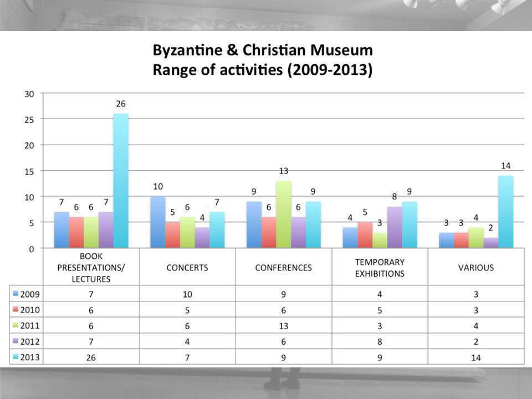Click the 2013 Various bar valued 14
The image size is (532, 399).
coord(505,212)
